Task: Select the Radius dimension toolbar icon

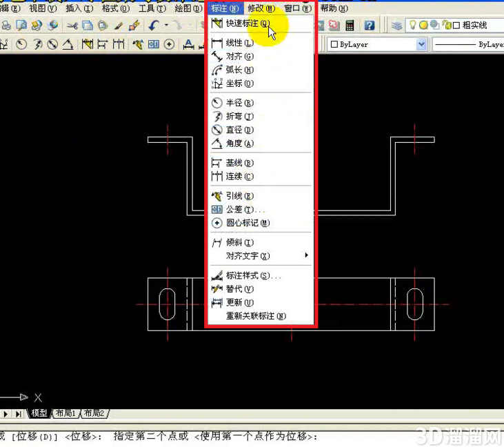Action: 21,44
